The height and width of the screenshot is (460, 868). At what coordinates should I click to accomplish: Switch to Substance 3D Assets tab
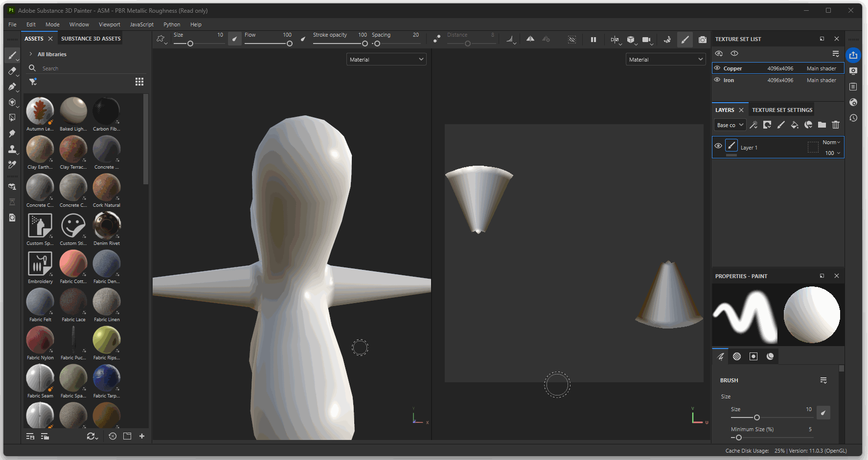tap(91, 39)
